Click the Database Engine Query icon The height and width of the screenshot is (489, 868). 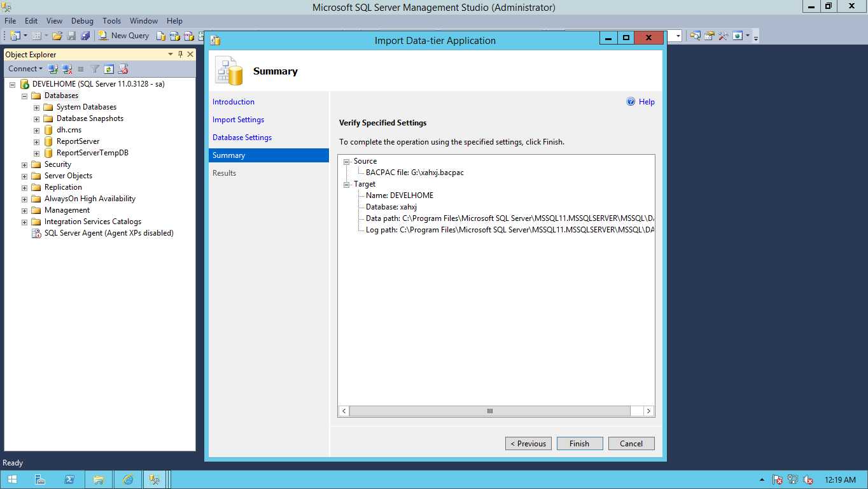point(161,36)
